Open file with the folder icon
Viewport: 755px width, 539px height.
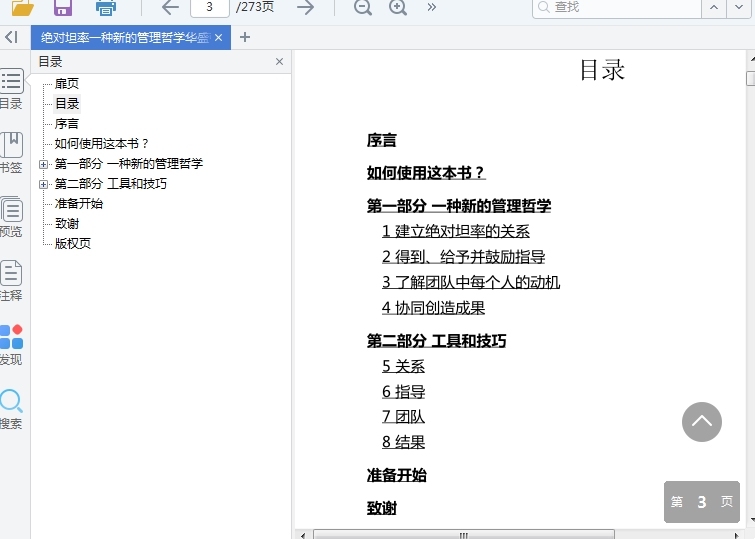tap(23, 8)
